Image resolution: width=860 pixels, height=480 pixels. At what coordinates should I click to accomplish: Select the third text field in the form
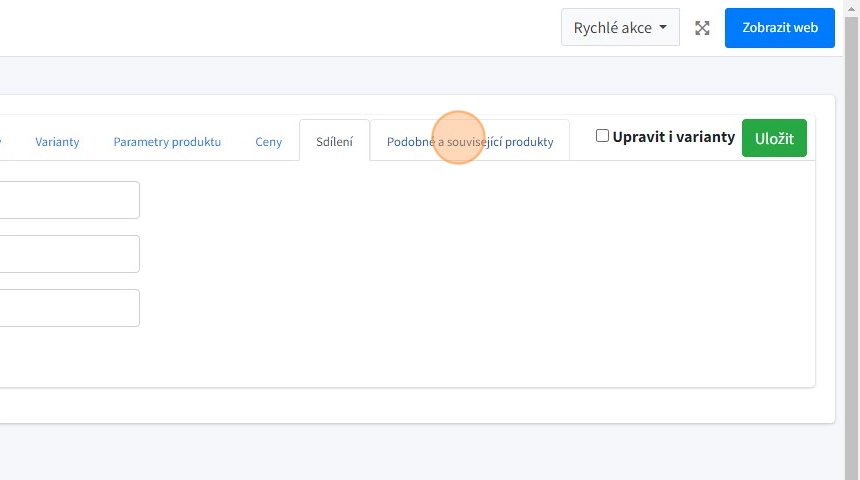click(x=68, y=308)
